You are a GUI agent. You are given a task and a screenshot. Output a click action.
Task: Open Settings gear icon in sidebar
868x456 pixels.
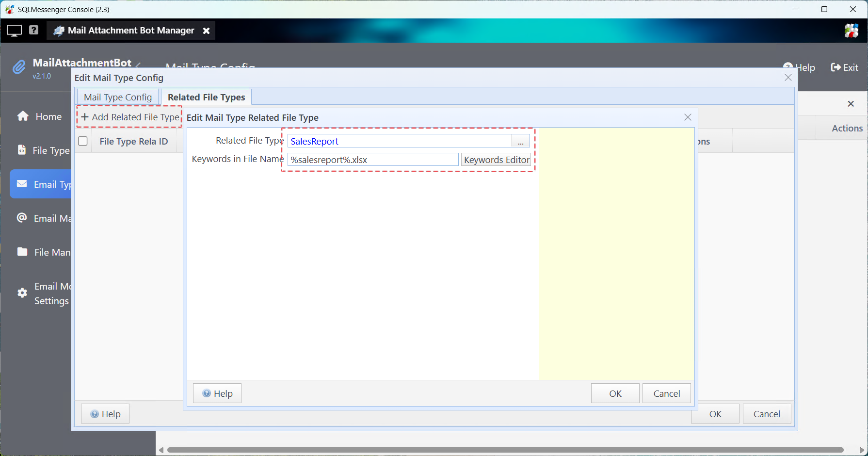22,293
